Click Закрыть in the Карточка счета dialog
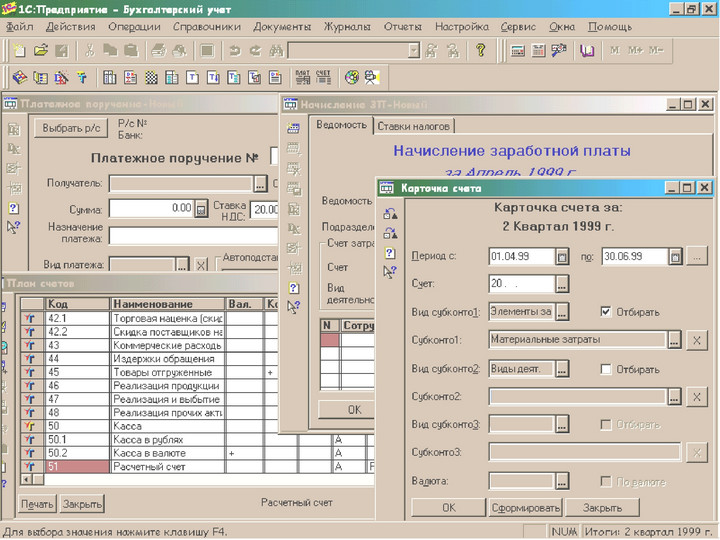The width and height of the screenshot is (720, 540). coord(602,508)
